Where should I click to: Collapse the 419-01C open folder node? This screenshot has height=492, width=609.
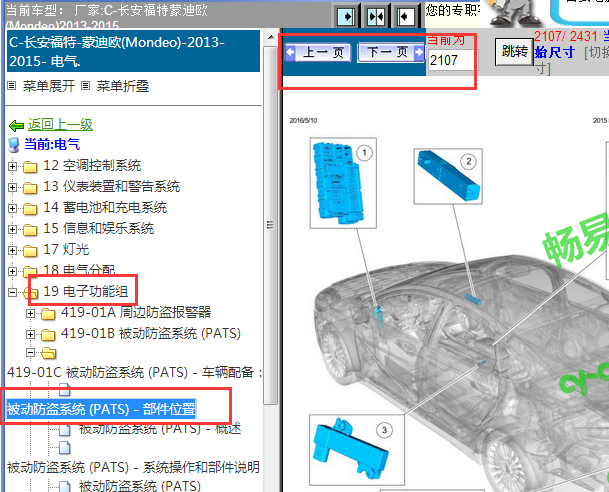pos(30,353)
